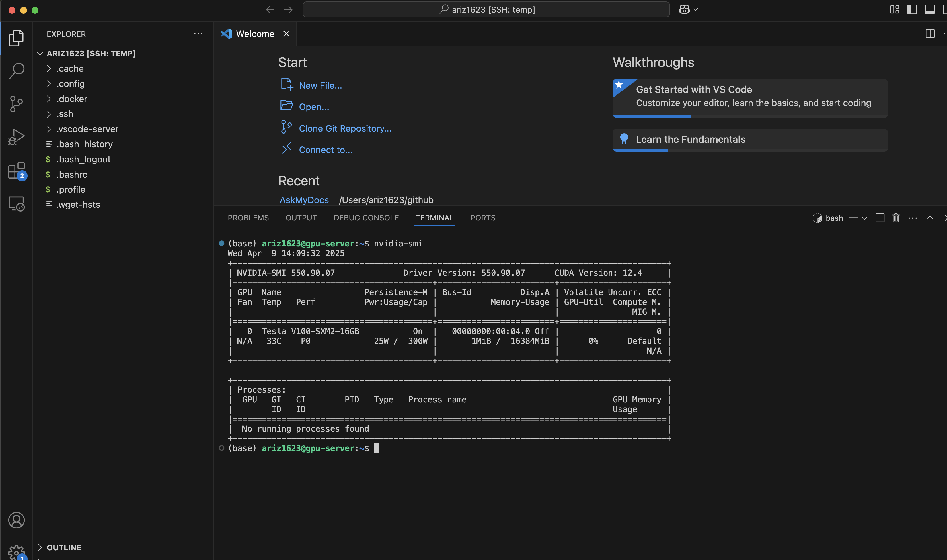Open the terminal launch profile dropdown

[864, 218]
